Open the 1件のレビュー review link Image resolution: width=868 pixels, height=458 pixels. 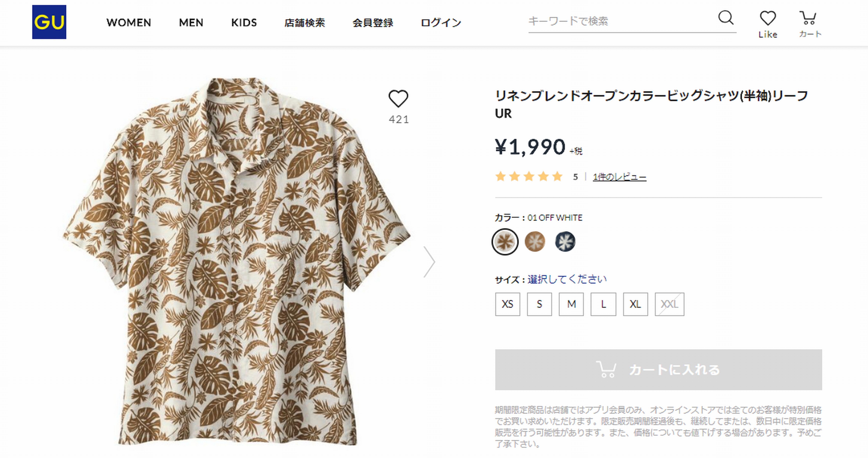pyautogui.click(x=619, y=177)
